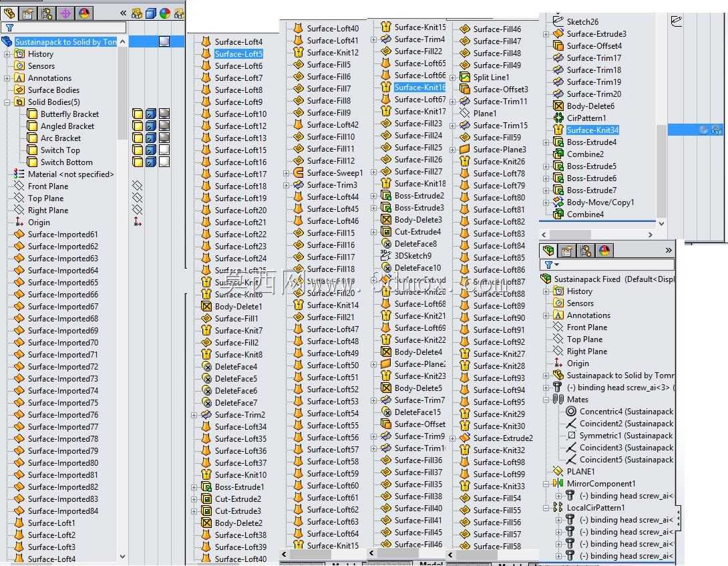
Task: Toggle visibility of Front Plane in display pane
Action: click(137, 186)
